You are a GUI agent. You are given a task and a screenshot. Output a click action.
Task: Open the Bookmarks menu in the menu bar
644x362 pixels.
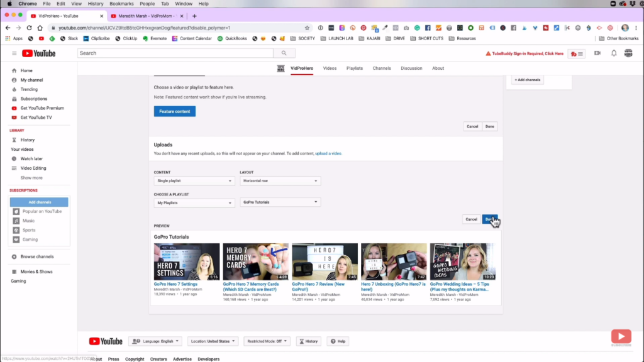(121, 4)
